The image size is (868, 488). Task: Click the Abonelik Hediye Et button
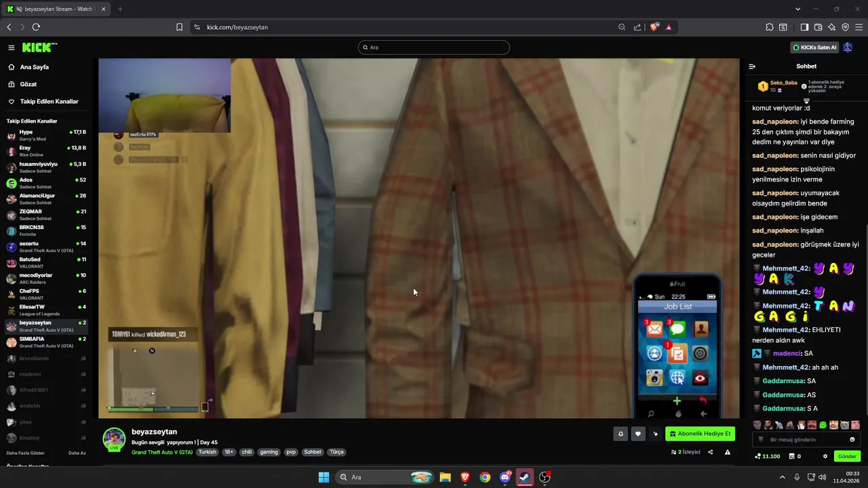(700, 434)
